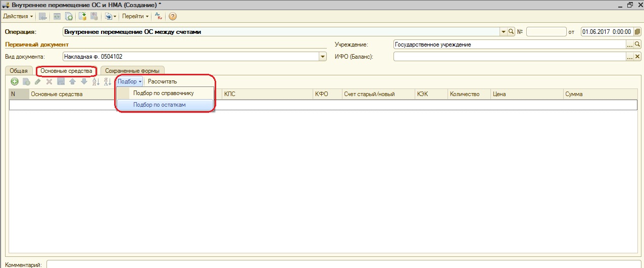
Task: Open help via the question mark icon
Action: click(172, 16)
